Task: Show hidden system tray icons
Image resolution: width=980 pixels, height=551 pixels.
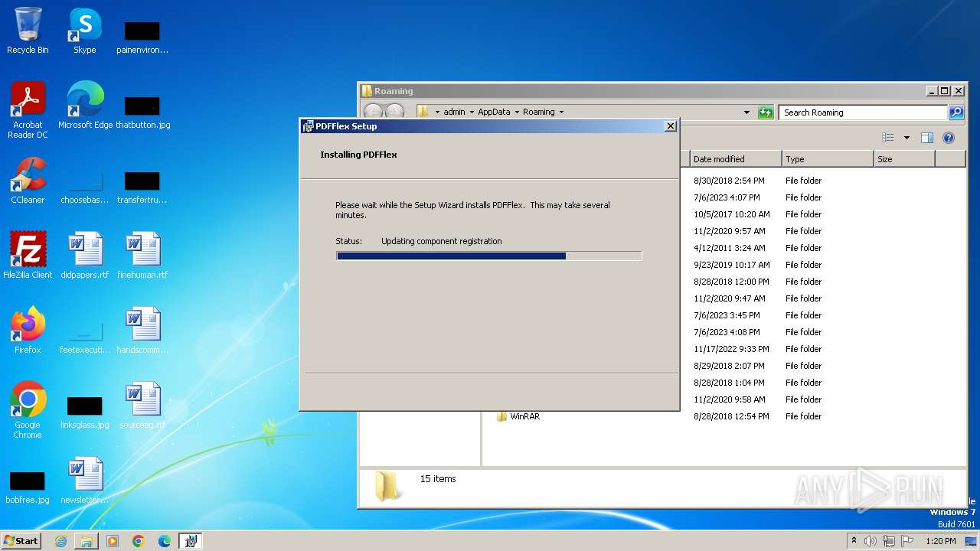Action: click(854, 540)
